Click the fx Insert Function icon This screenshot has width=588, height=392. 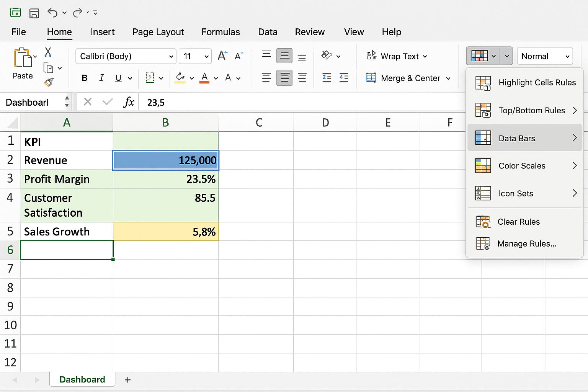[129, 102]
